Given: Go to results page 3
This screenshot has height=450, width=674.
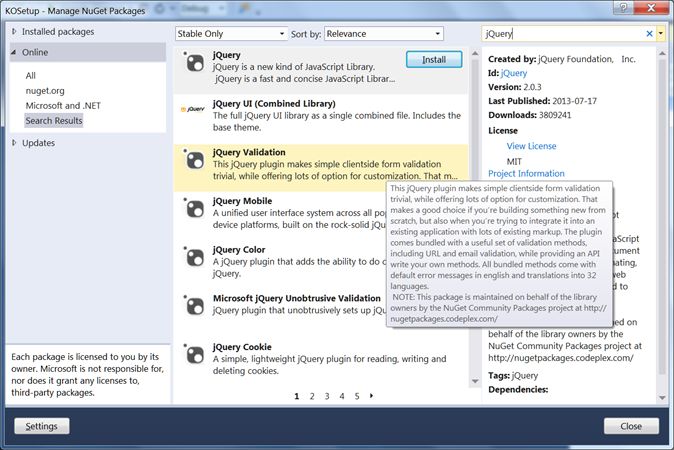Looking at the screenshot, I should (327, 396).
